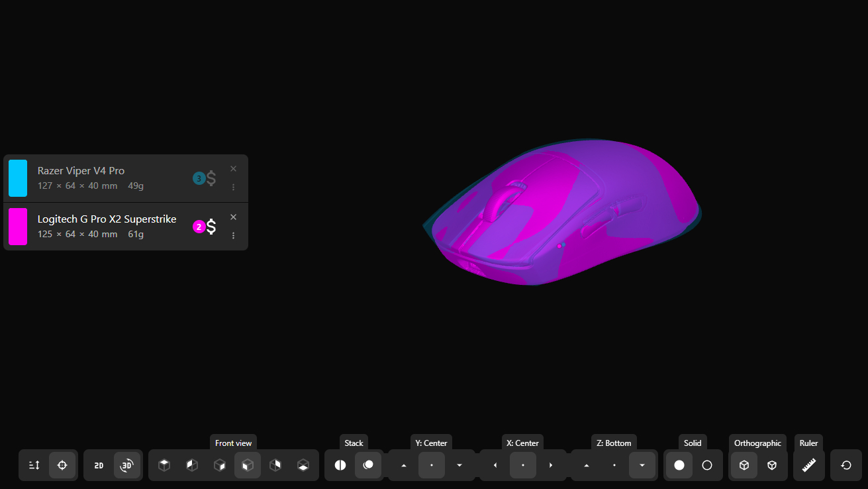Click the X: Center left arrow
Screen dimensions: 868x489
(494, 465)
